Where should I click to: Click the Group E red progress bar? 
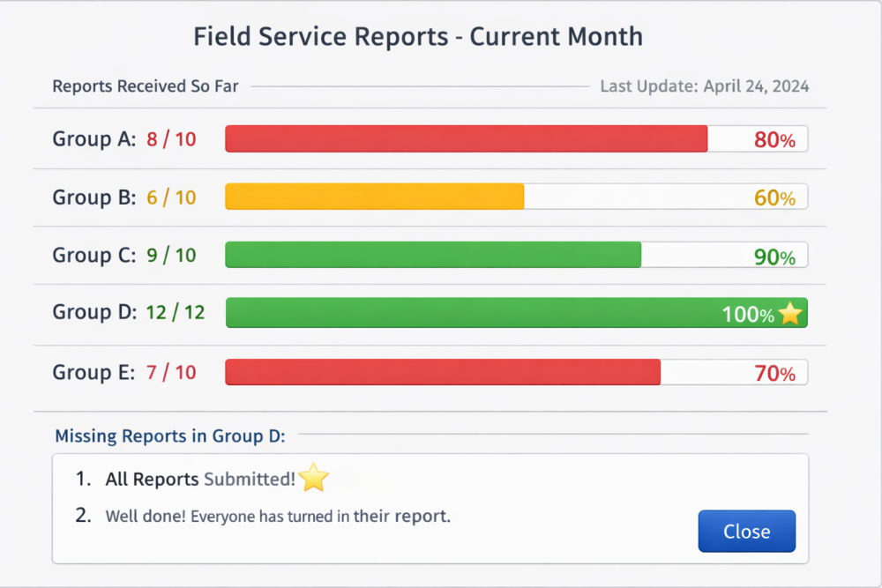(443, 372)
